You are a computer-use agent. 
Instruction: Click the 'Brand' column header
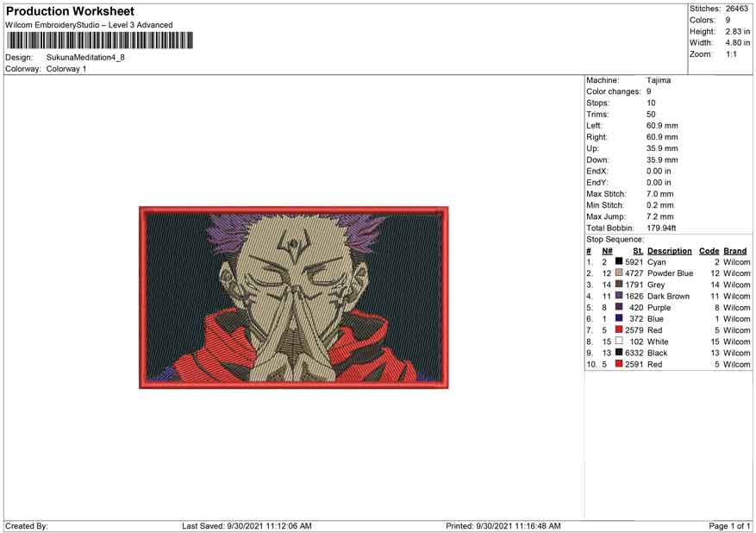[x=734, y=251]
